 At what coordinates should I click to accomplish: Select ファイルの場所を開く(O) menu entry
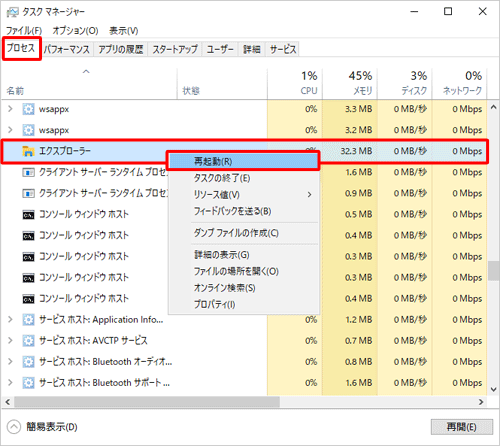(243, 271)
